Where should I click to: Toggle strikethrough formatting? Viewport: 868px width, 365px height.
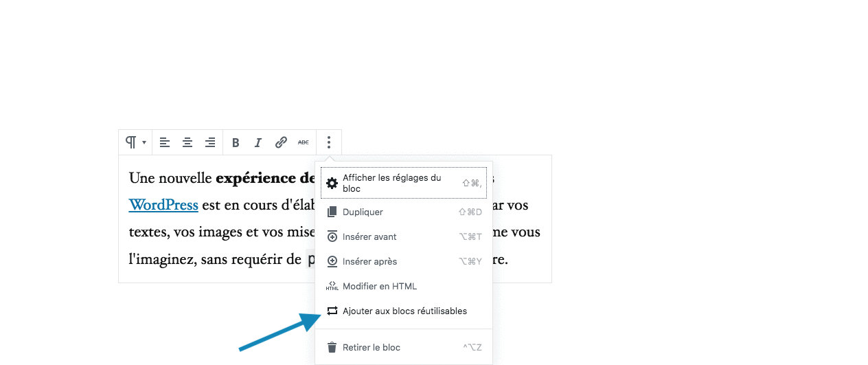(303, 142)
